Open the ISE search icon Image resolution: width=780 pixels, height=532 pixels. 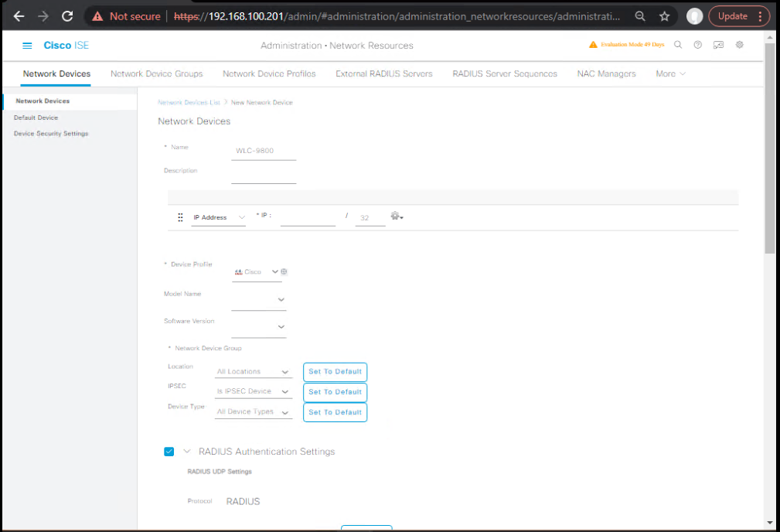pyautogui.click(x=678, y=45)
